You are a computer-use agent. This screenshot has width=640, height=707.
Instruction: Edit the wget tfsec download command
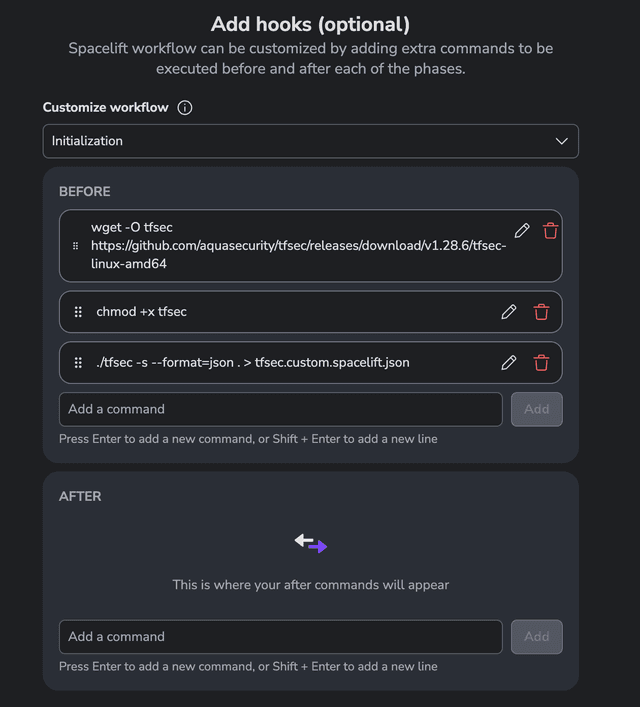click(522, 231)
